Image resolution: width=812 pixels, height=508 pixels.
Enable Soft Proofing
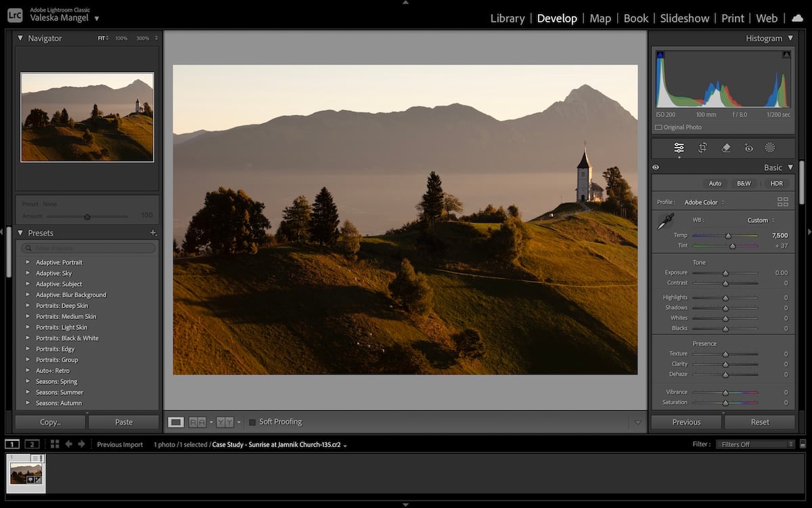click(252, 421)
